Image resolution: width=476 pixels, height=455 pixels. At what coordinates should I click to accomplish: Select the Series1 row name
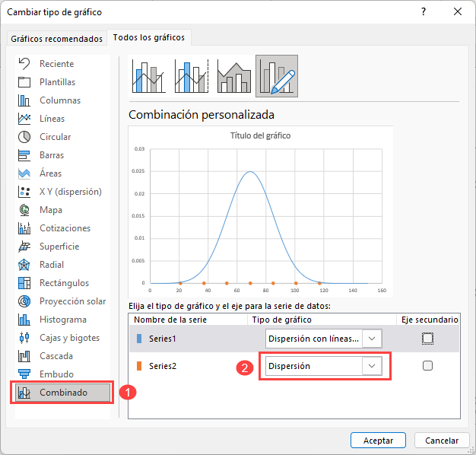(163, 339)
